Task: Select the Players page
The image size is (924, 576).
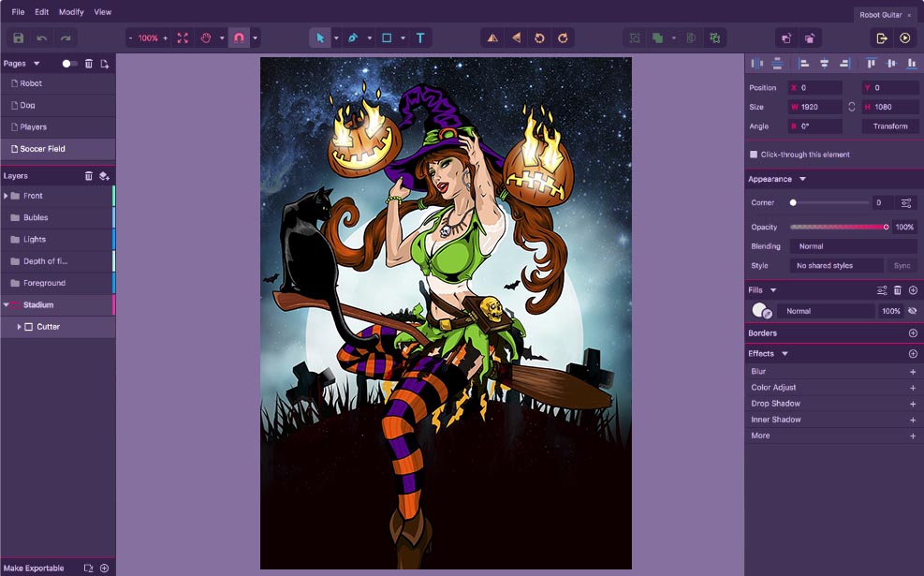Action: pos(58,127)
